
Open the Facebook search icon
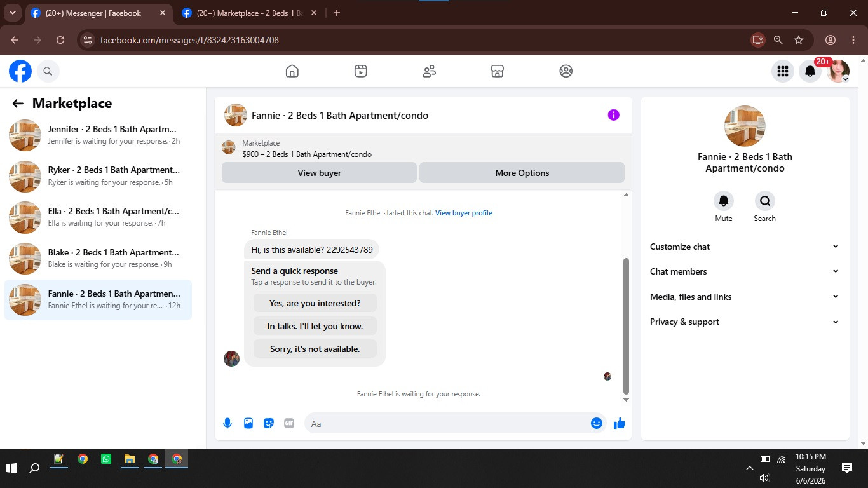48,71
